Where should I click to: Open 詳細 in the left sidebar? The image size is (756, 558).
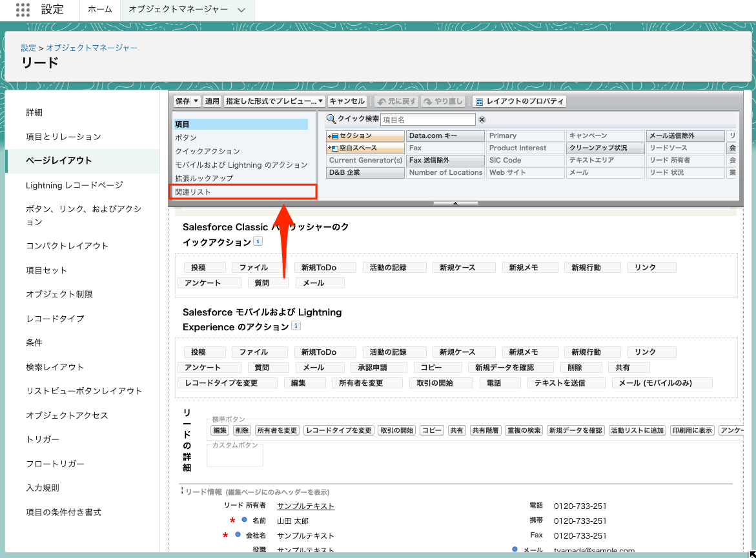point(34,112)
